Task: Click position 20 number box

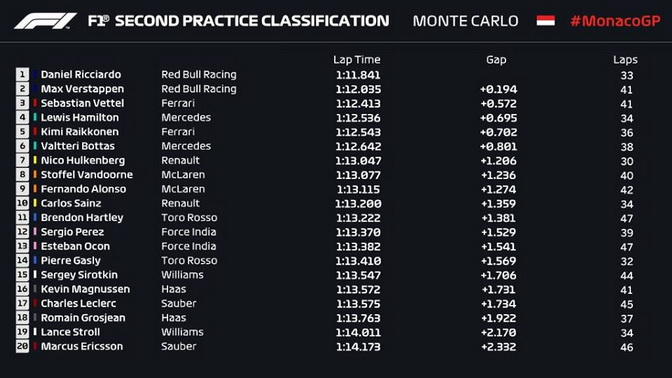Action: [x=22, y=346]
